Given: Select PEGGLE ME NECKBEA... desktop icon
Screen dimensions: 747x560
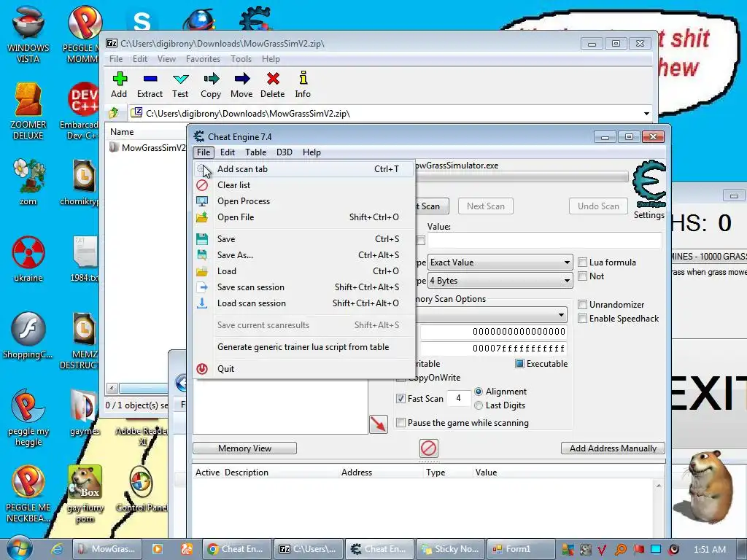Looking at the screenshot, I should (x=28, y=494).
